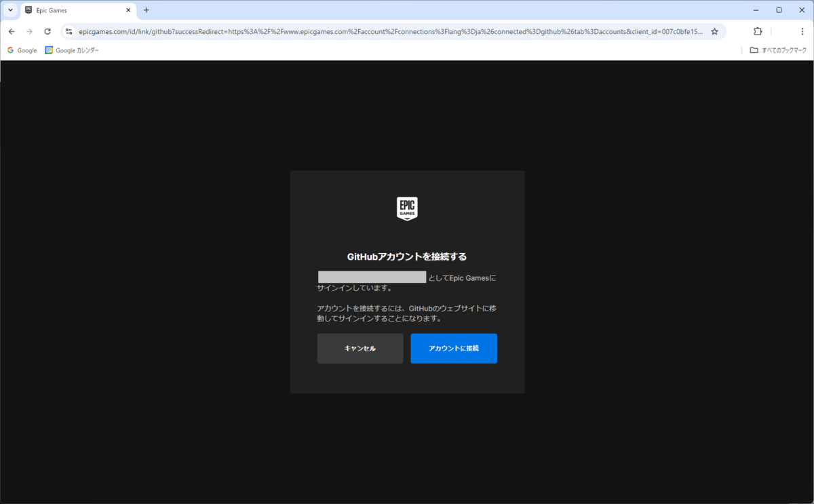This screenshot has width=814, height=504.
Task: Click the blue アカウントに接続 button
Action: (x=454, y=348)
